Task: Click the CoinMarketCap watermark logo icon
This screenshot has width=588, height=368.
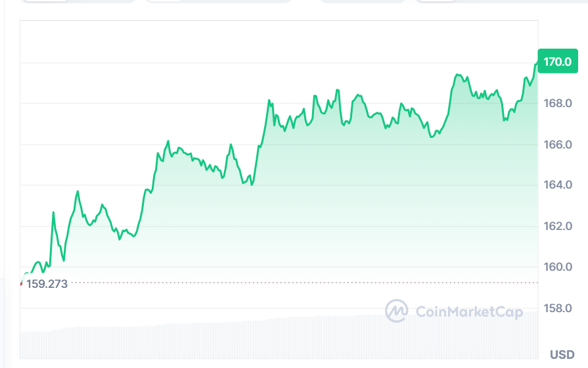Action: [397, 311]
